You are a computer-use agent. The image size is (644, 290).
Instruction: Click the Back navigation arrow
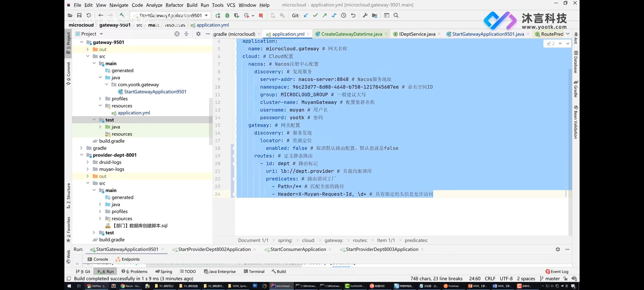(x=101, y=15)
